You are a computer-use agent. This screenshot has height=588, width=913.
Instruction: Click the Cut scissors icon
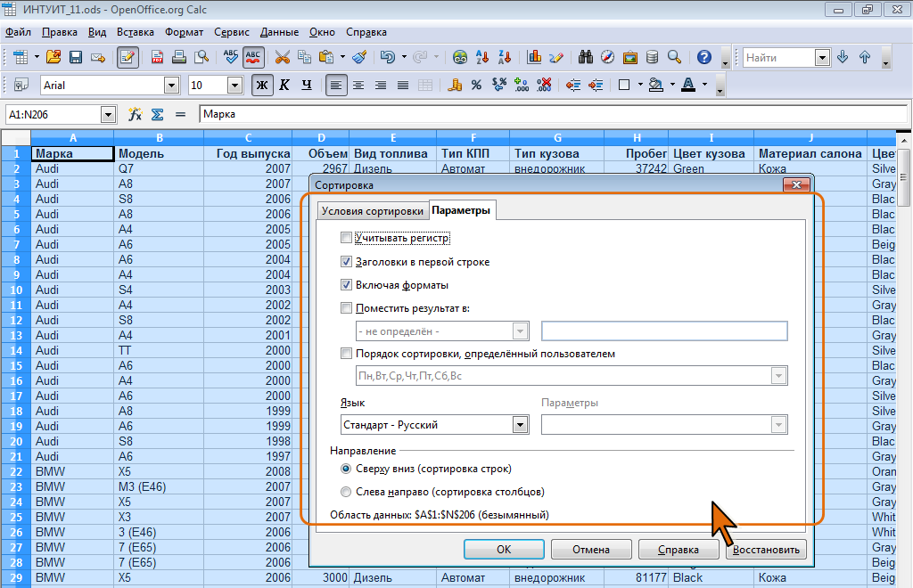[x=283, y=57]
